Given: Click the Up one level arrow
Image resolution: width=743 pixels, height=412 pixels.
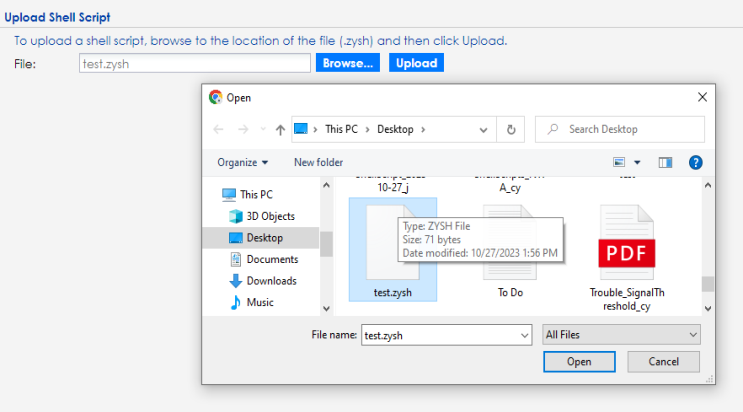Looking at the screenshot, I should (279, 129).
